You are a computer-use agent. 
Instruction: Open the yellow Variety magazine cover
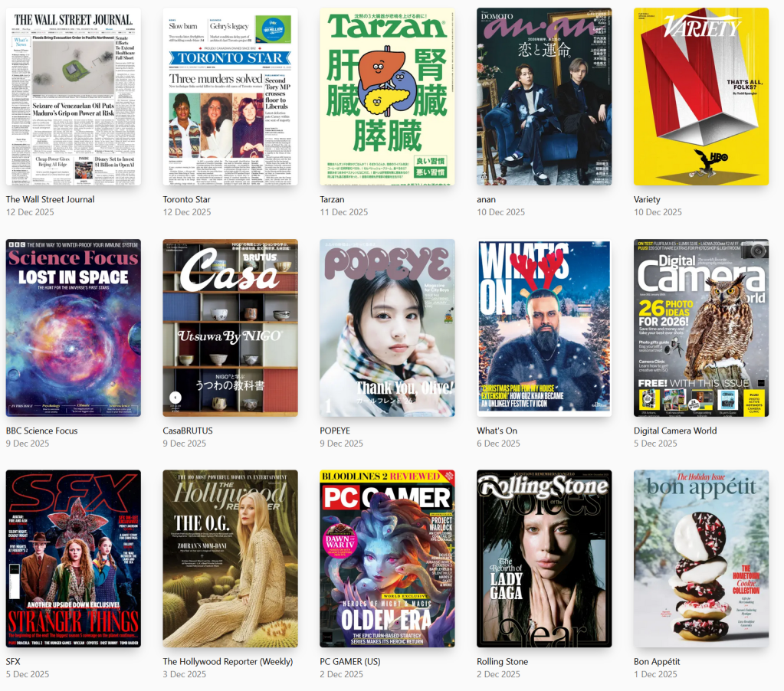pyautogui.click(x=700, y=97)
